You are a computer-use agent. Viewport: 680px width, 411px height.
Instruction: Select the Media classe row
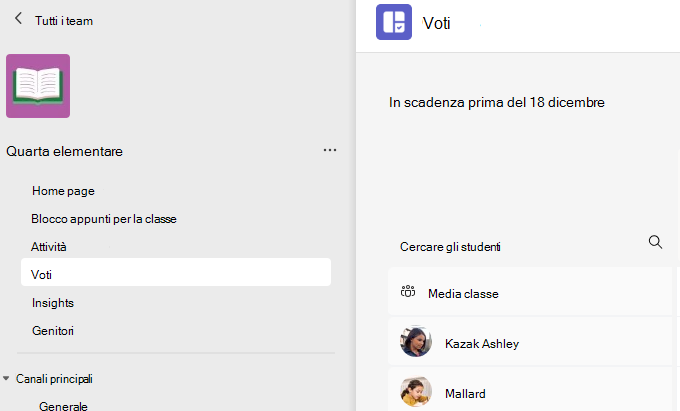click(530, 291)
